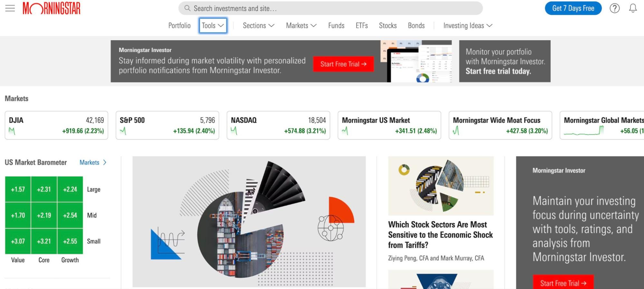Click the Global Markets sparkline chart
Screen dimensions: 644x289
tap(584, 131)
